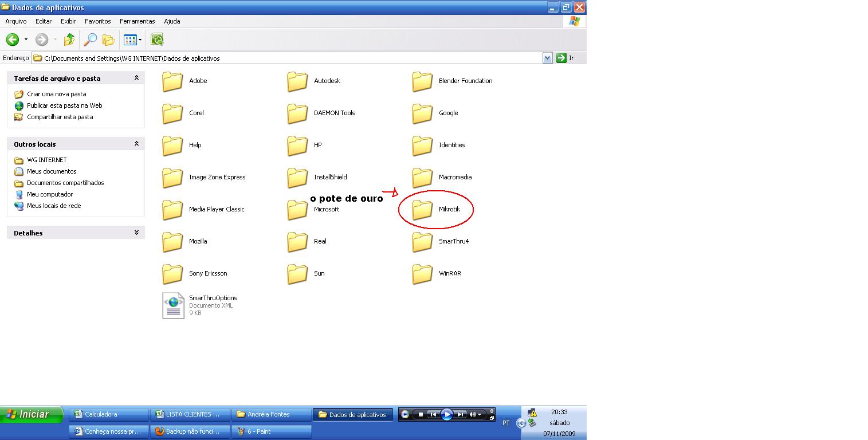Select the SmarThruOptions XML file icon
This screenshot has width=868, height=440.
click(x=173, y=305)
